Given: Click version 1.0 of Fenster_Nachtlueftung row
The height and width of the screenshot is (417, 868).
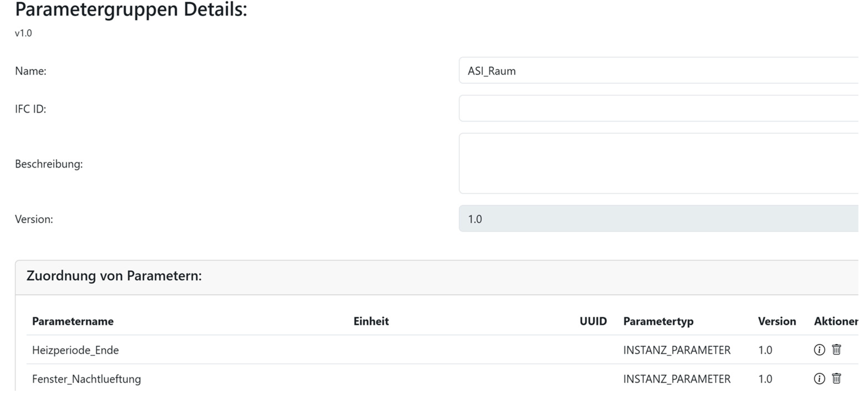Looking at the screenshot, I should click(x=765, y=379).
